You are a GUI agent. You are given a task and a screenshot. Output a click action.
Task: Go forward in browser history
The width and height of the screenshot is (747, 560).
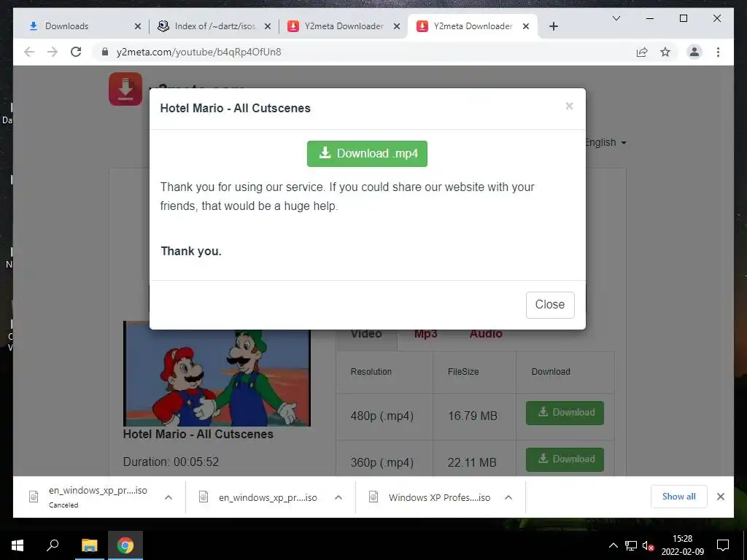tap(53, 52)
